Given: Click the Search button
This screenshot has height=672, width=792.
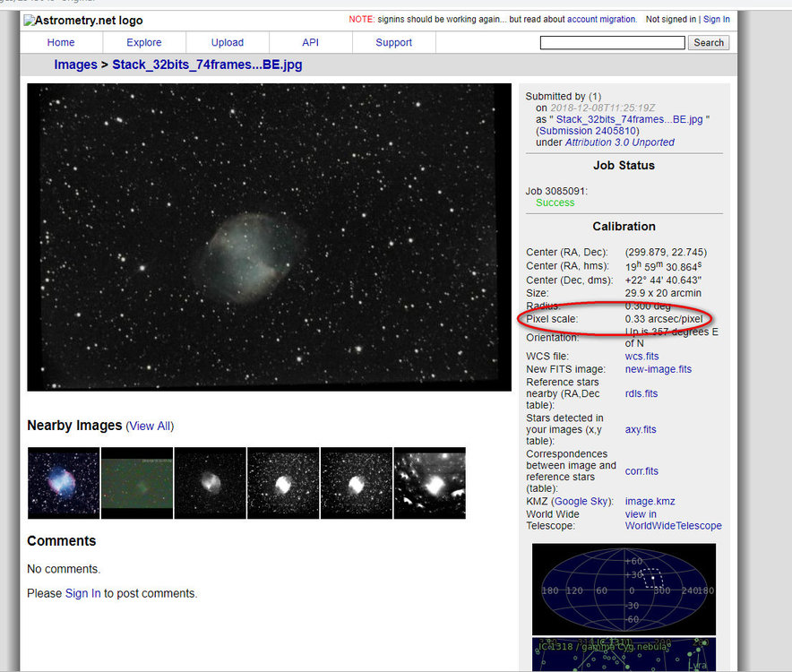Looking at the screenshot, I should tap(708, 42).
